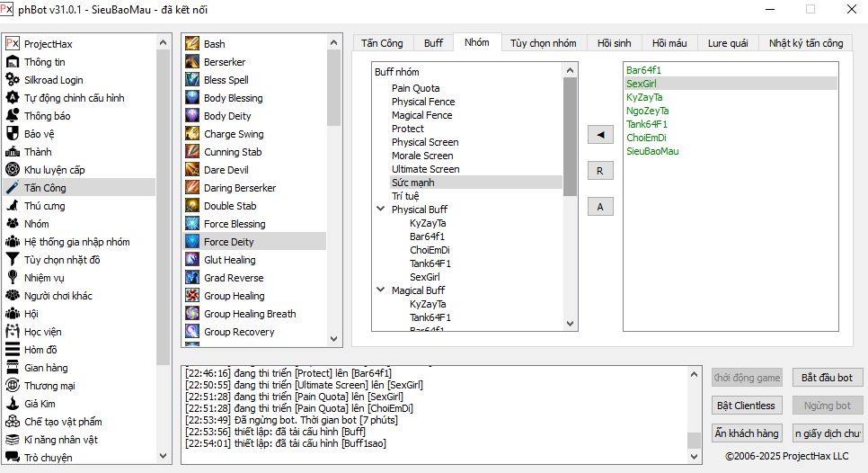Click the left arrow add button
This screenshot has width=868, height=473.
tap(600, 135)
